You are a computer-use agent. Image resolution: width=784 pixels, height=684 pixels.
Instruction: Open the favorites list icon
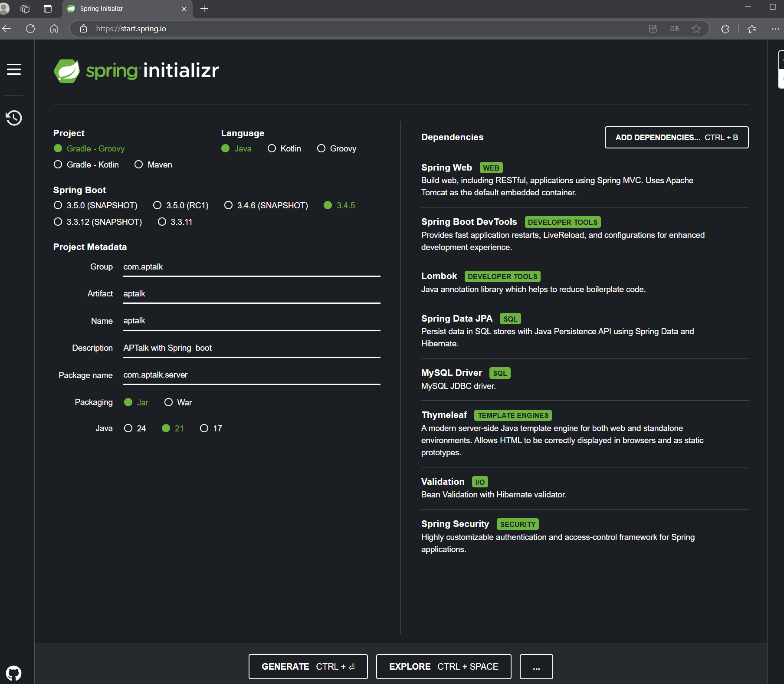(752, 29)
